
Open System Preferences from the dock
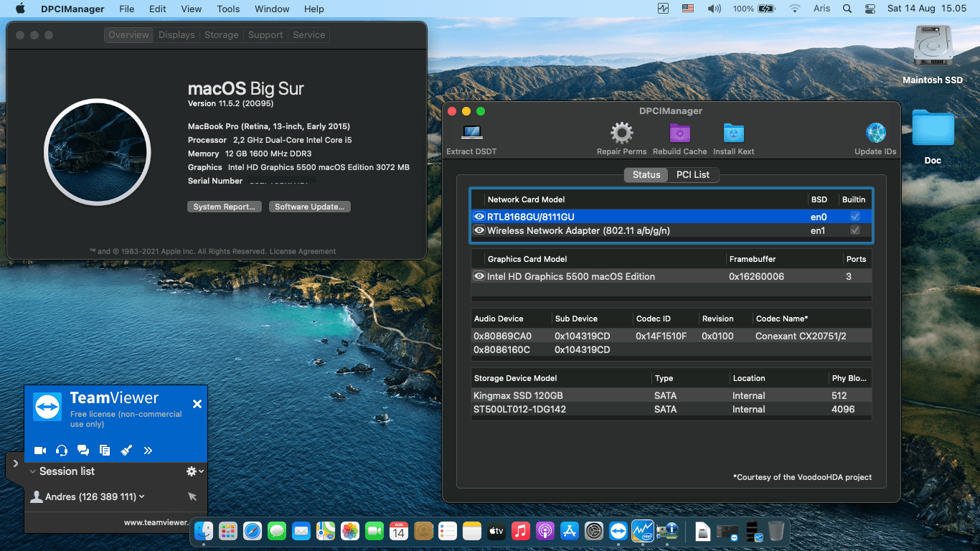point(594,531)
